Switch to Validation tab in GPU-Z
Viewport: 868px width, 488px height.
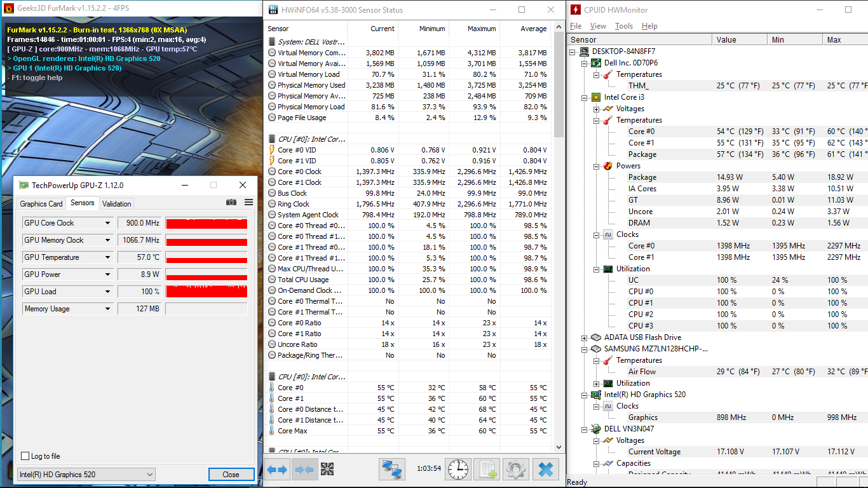pyautogui.click(x=117, y=203)
